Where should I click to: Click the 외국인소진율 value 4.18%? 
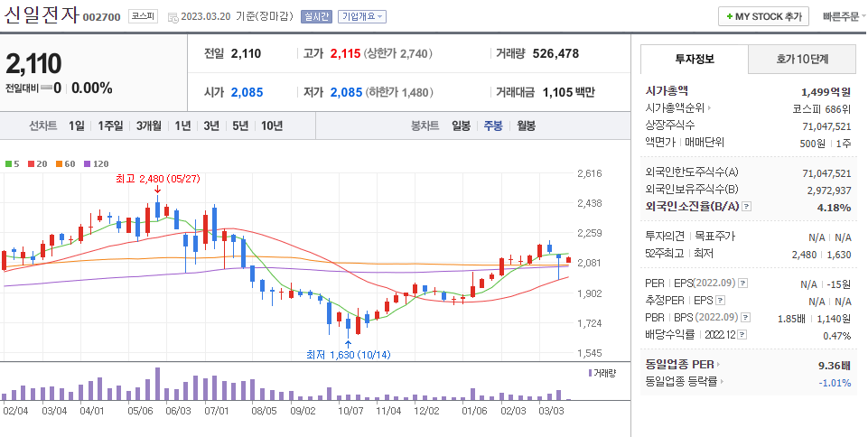pyautogui.click(x=835, y=208)
